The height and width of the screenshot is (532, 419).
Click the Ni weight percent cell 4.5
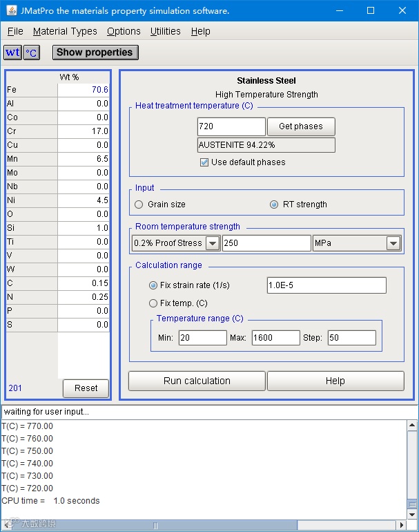tap(84, 200)
